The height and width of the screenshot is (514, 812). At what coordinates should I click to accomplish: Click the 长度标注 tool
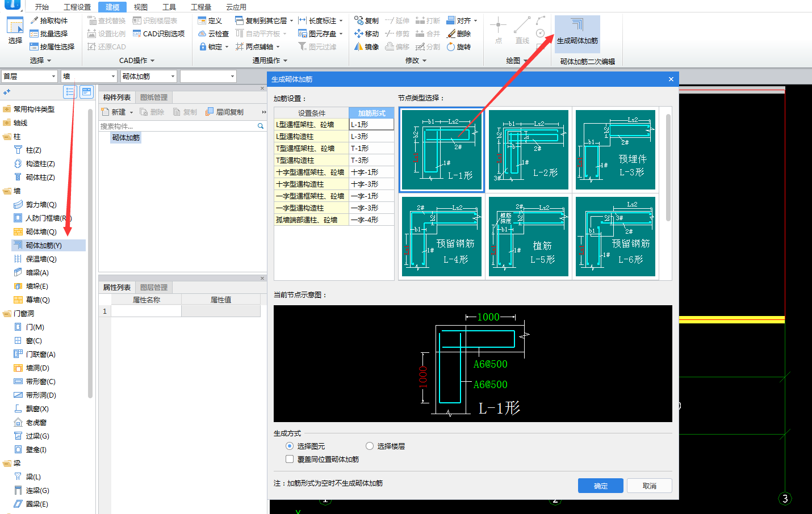coord(320,20)
